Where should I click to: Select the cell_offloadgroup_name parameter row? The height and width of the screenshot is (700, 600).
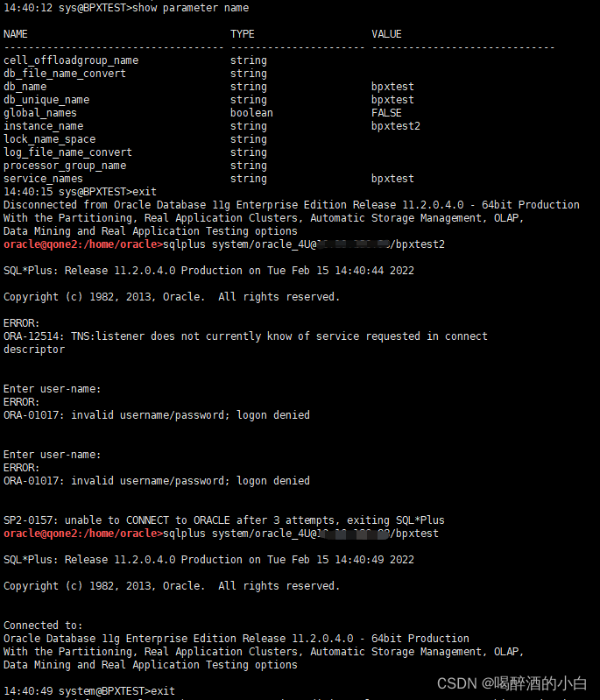71,60
